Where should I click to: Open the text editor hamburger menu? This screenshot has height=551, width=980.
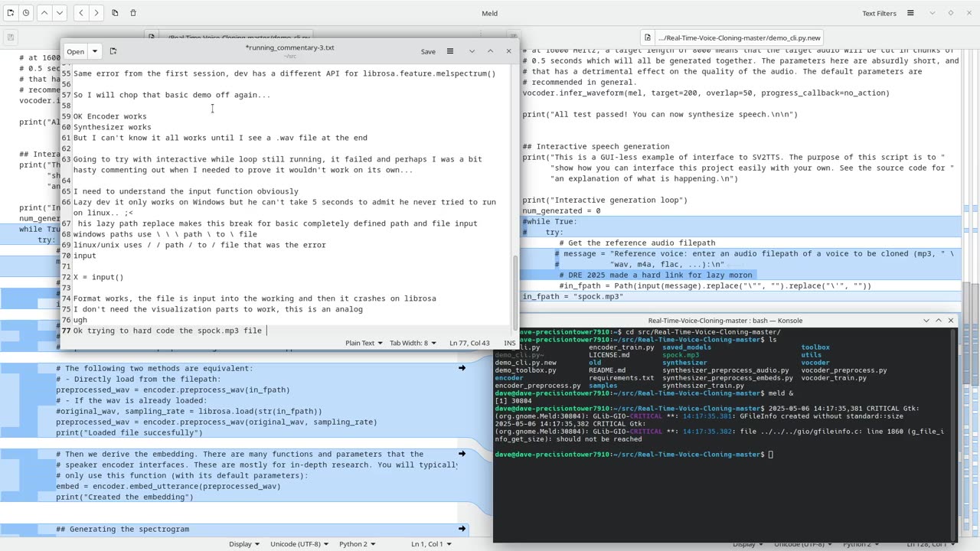[450, 51]
